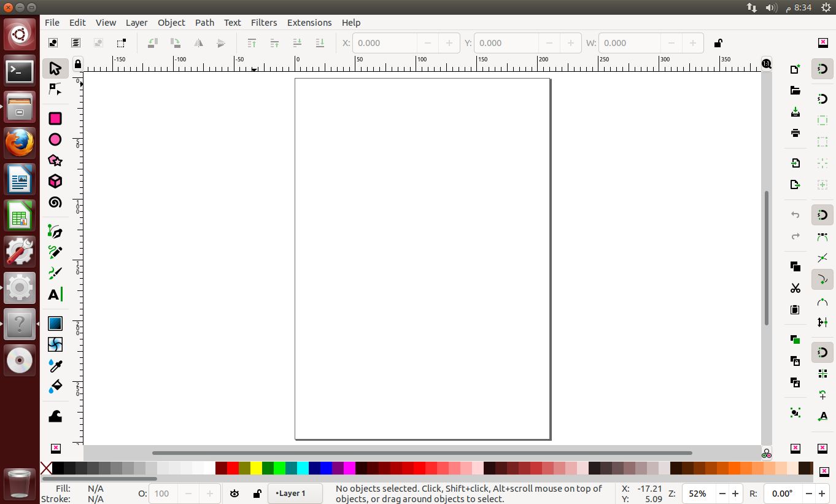Select the Star and polygon tool
The height and width of the screenshot is (504, 836).
point(55,160)
